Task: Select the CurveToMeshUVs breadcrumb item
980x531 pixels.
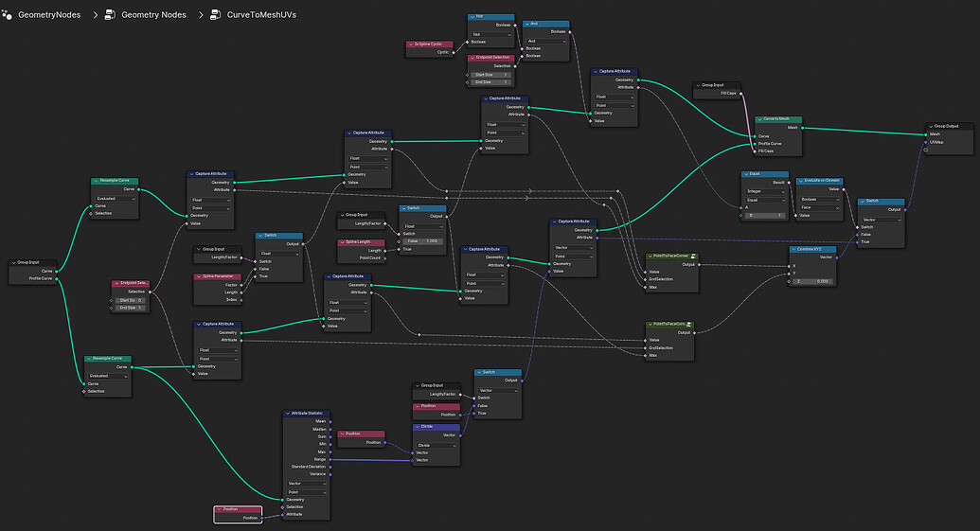Action: [x=261, y=15]
